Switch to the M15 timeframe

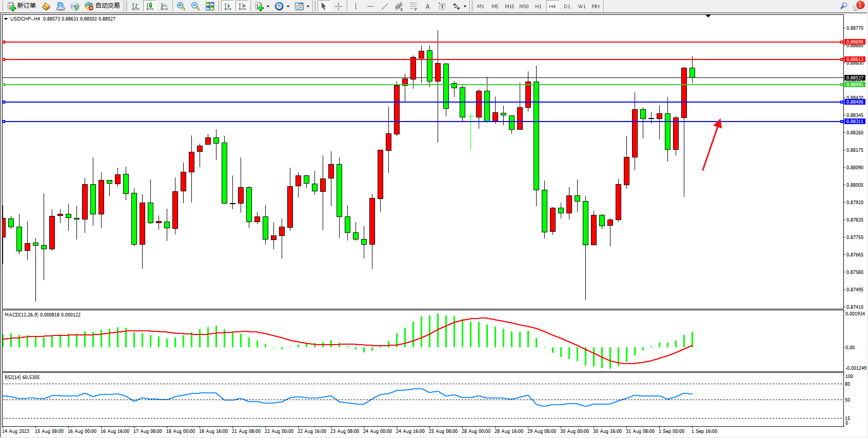tap(509, 6)
